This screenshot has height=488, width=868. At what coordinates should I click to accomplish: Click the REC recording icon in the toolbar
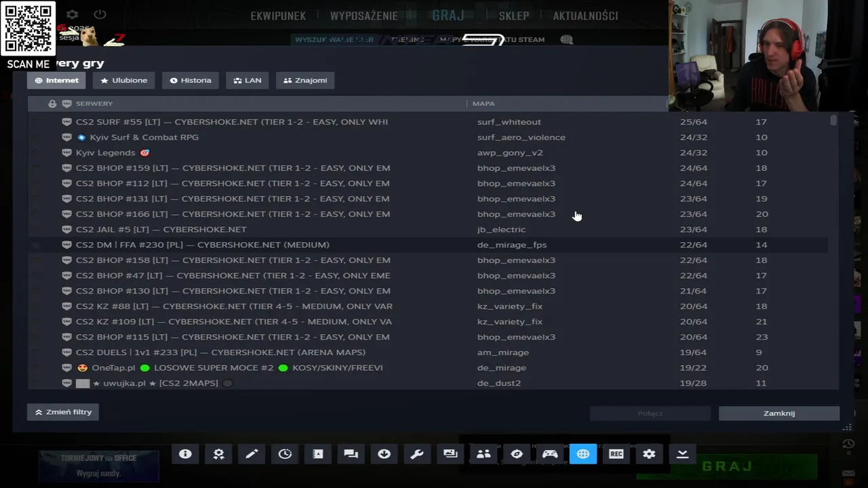point(616,454)
